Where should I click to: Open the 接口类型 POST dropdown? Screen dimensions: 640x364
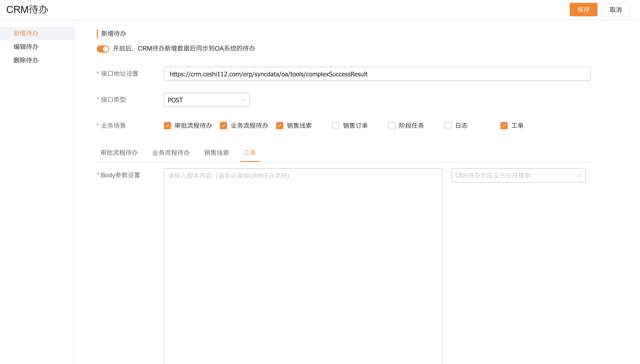(207, 100)
